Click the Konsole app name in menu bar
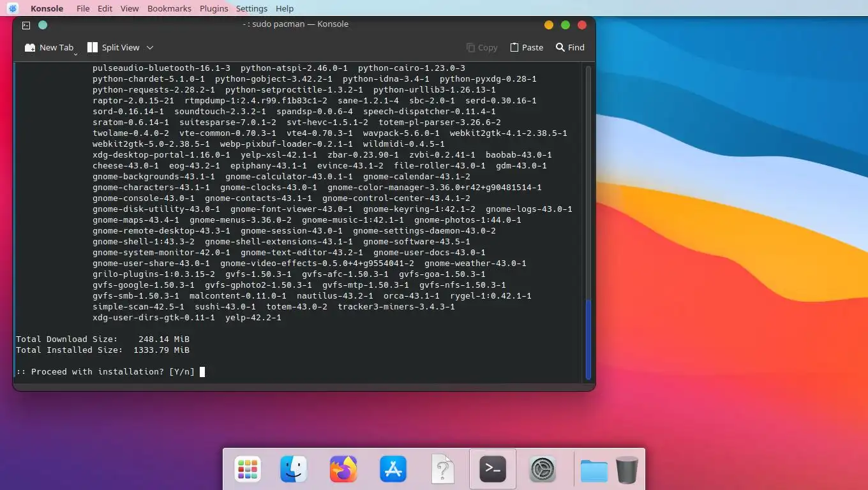868x490 pixels. click(47, 8)
